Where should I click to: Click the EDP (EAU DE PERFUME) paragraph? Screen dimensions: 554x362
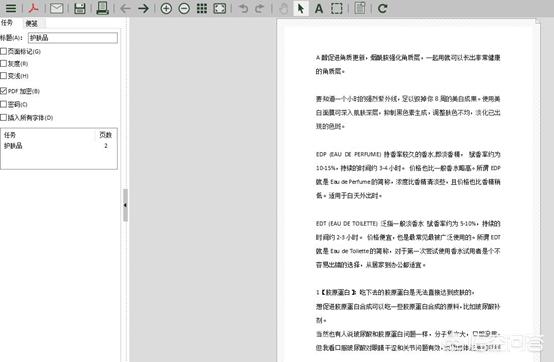click(408, 175)
